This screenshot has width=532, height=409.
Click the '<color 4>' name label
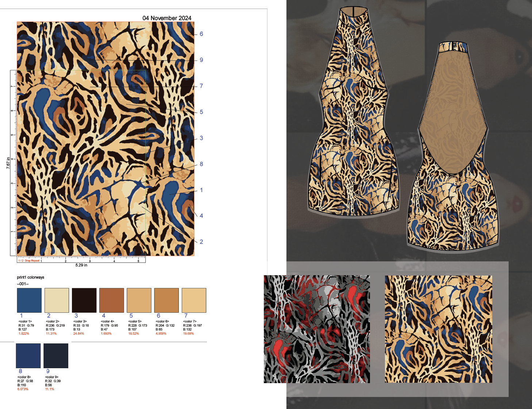pos(107,322)
